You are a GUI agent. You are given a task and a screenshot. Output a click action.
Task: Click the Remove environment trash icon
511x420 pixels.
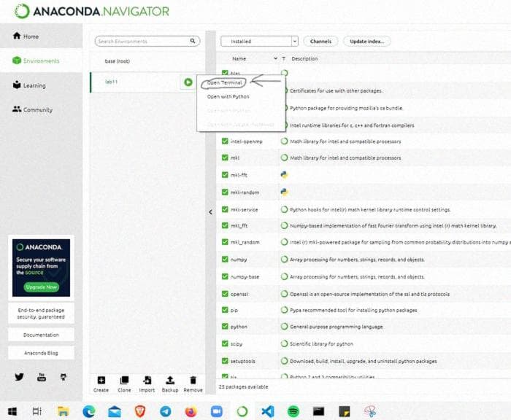click(193, 381)
